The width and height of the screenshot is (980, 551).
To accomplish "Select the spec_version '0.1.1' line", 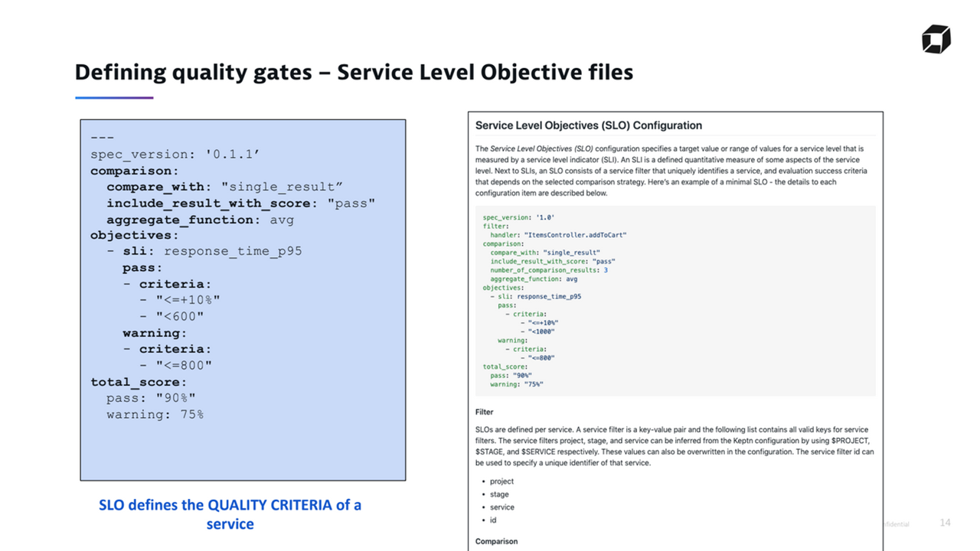I will click(175, 155).
